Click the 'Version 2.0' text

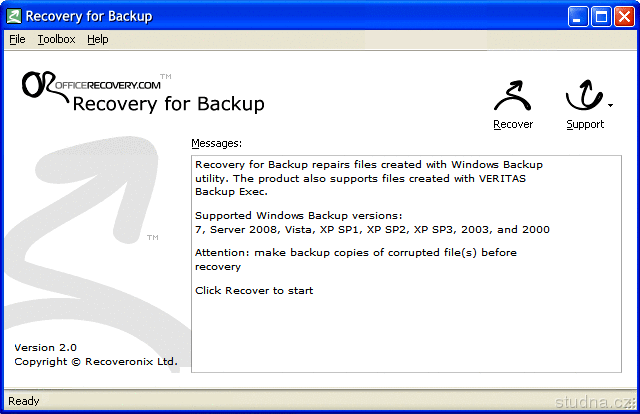coord(45,347)
